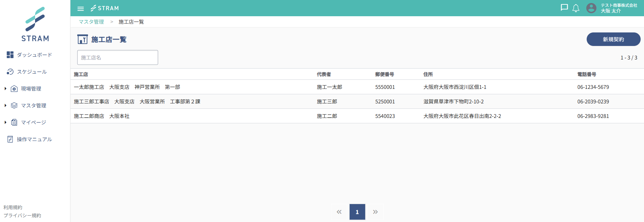Screen dimensions: 644x222
Task: Click the 電話番号 column header
Action: coord(587,74)
